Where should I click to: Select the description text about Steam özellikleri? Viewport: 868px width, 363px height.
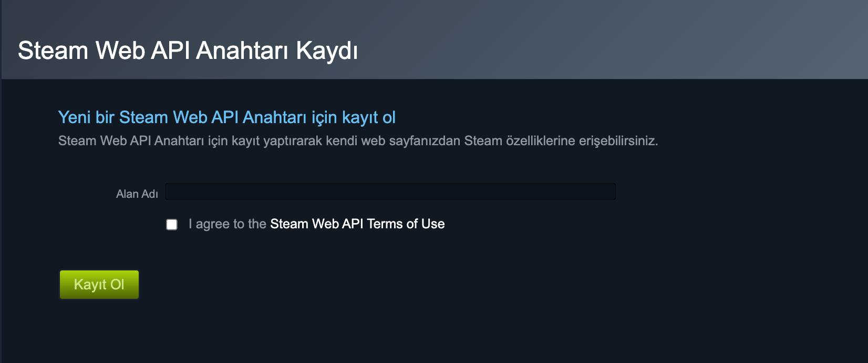pyautogui.click(x=358, y=140)
